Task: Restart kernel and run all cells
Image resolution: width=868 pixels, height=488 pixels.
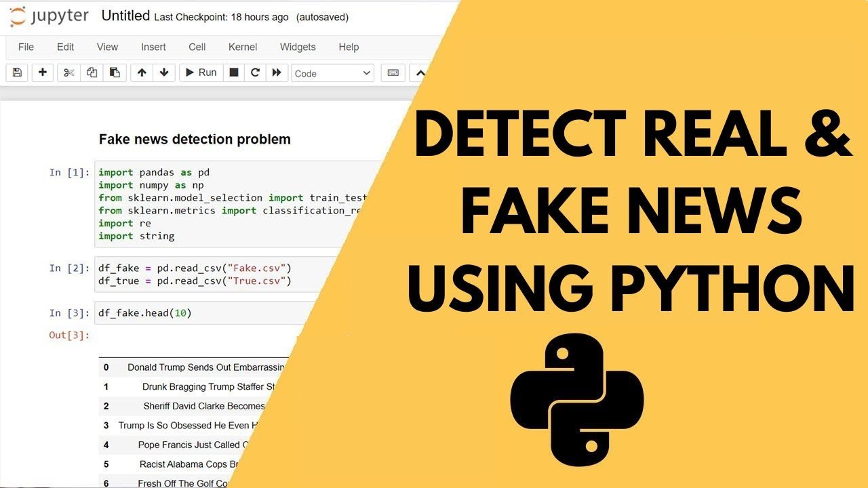Action: point(277,73)
